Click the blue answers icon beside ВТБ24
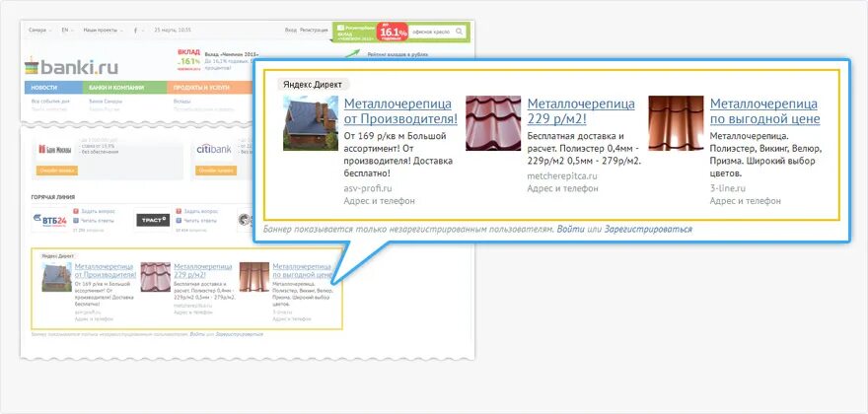The height and width of the screenshot is (414, 868). [x=76, y=220]
